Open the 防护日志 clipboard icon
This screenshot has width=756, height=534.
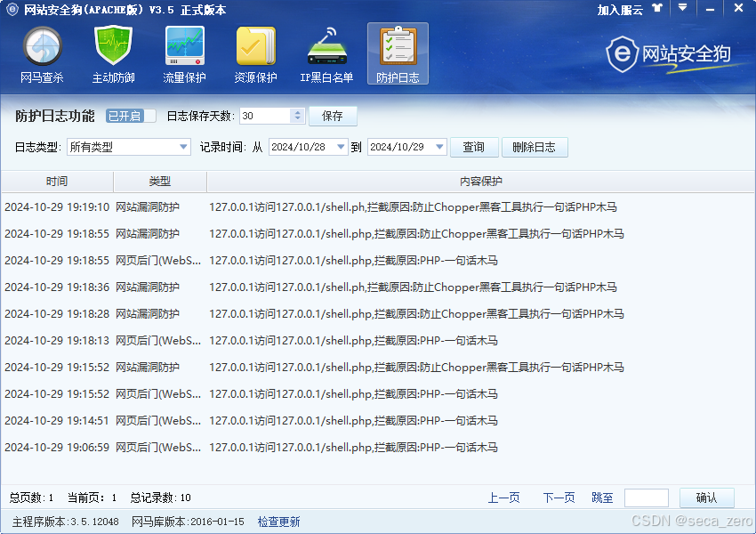398,53
